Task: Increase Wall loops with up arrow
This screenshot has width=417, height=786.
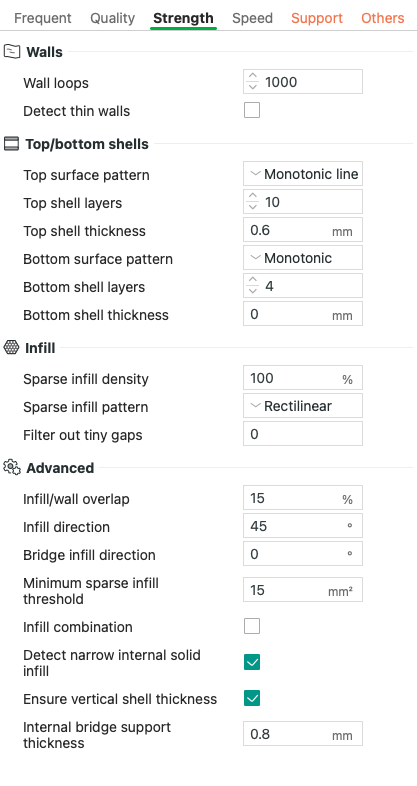Action: click(x=253, y=77)
